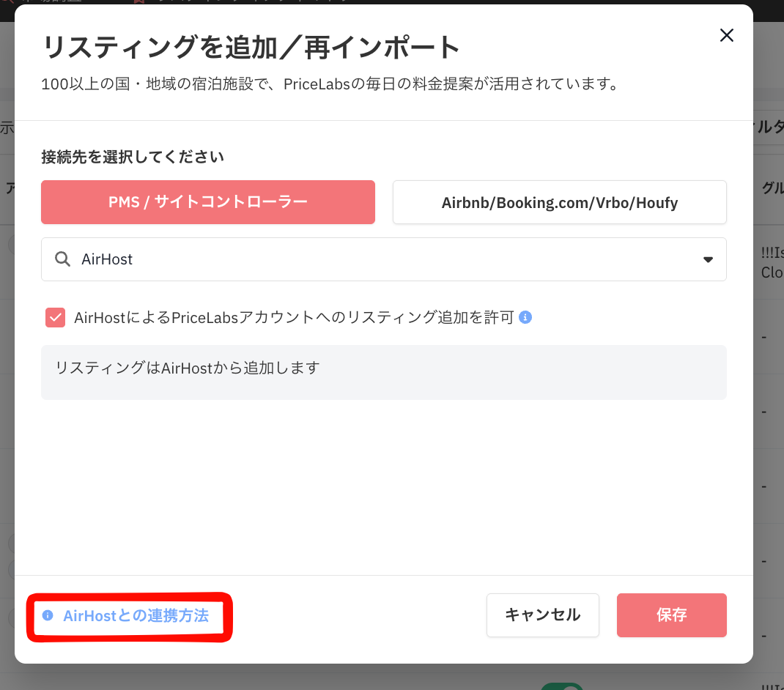Image resolution: width=784 pixels, height=690 pixels.
Task: Switch to the Airbnb/Booking.com/Vrbo/Houfy tab
Action: (x=560, y=202)
